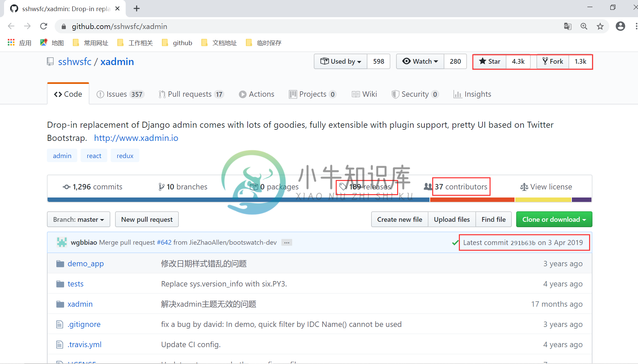Open the Chrome profile avatar icon
The width and height of the screenshot is (638, 364).
620,26
